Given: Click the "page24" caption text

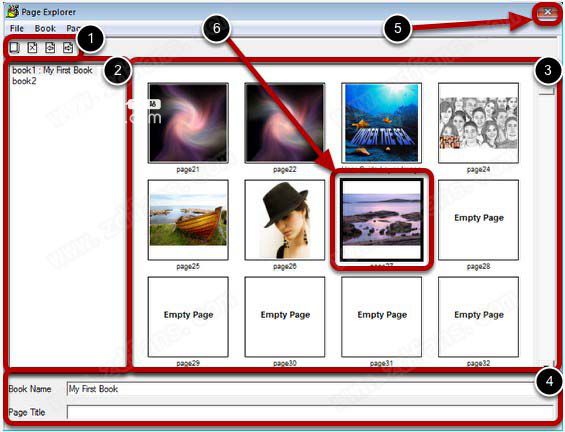Looking at the screenshot, I should (x=479, y=169).
